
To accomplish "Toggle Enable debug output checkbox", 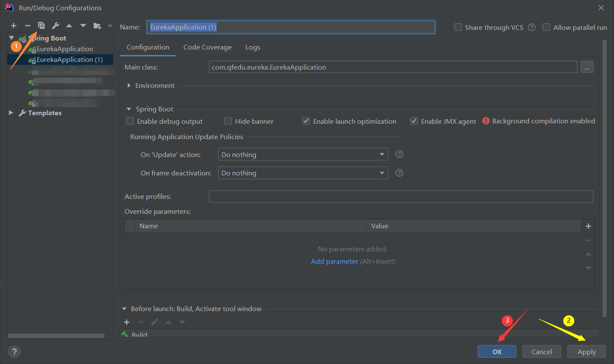I will [x=130, y=121].
